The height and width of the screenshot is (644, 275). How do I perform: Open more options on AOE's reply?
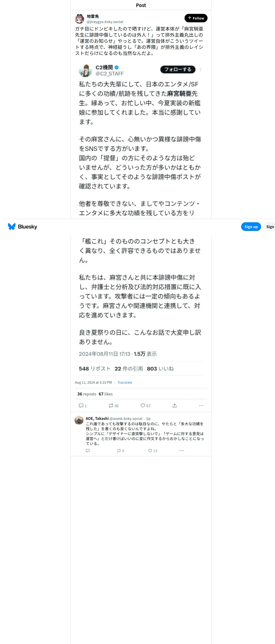point(182,450)
